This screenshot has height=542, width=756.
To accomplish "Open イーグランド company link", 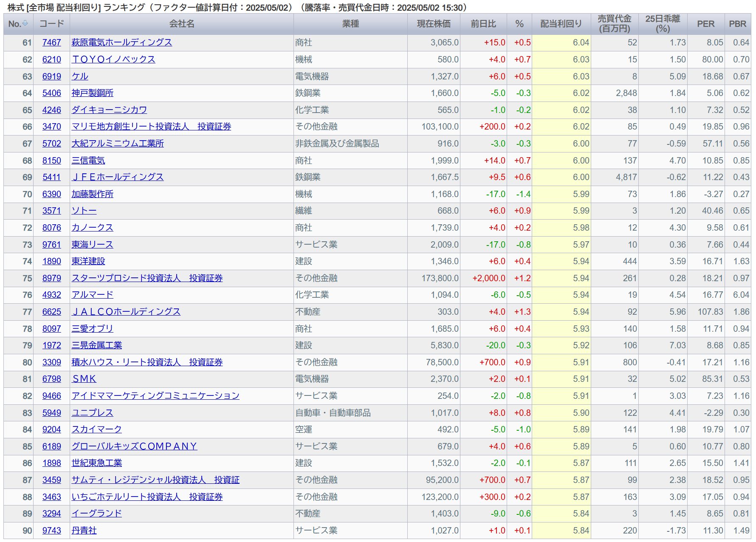I will [97, 514].
